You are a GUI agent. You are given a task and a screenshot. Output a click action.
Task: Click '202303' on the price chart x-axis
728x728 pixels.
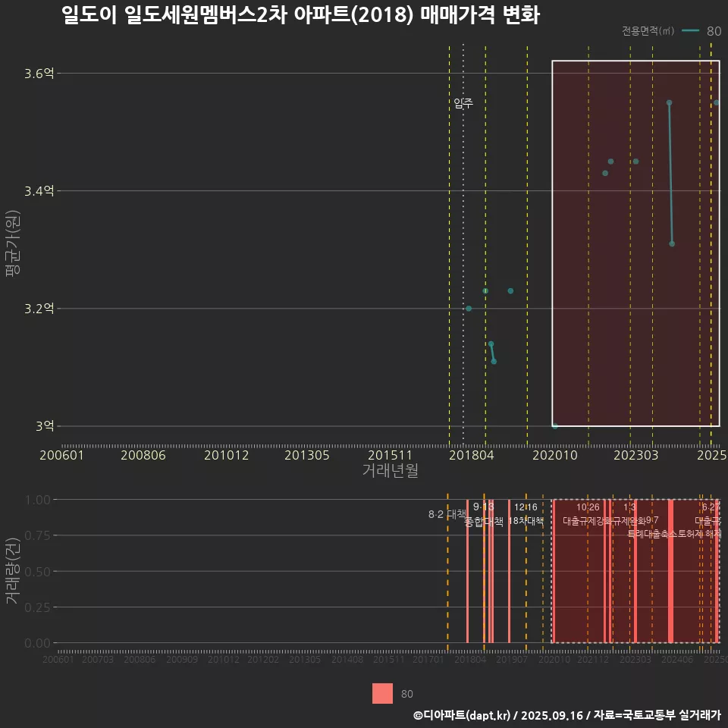click(636, 455)
